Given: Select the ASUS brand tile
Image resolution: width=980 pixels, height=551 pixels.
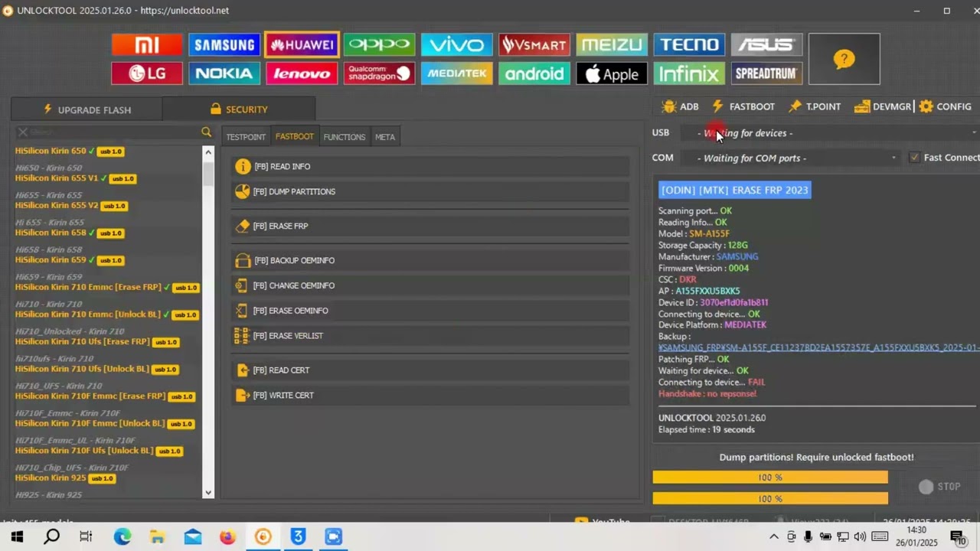Looking at the screenshot, I should [766, 45].
